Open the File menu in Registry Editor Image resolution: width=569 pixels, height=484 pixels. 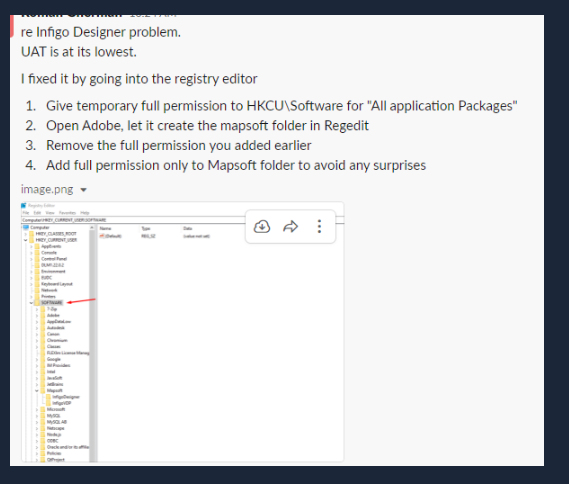click(26, 213)
